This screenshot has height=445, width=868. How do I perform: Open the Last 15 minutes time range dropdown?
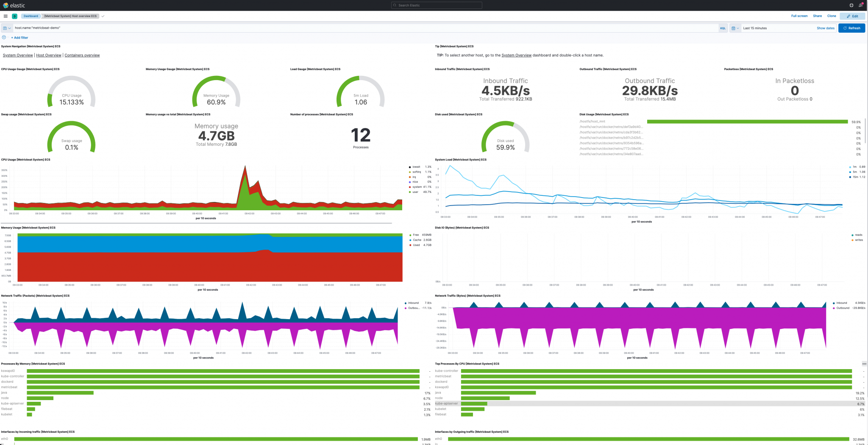click(755, 28)
